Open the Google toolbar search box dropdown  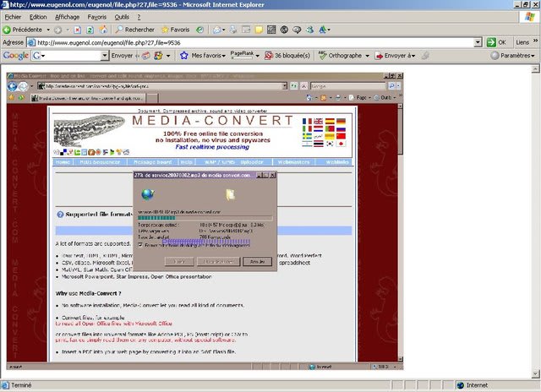click(104, 56)
